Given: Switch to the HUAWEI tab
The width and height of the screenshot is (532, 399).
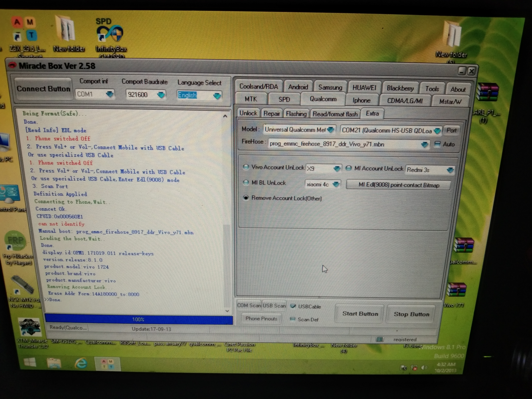Looking at the screenshot, I should 364,88.
